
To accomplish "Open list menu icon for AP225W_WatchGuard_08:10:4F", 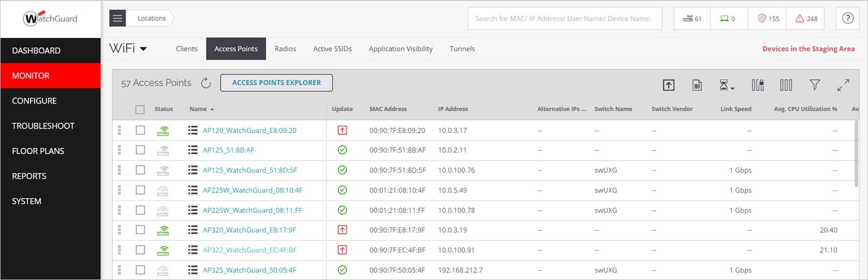I will [193, 190].
